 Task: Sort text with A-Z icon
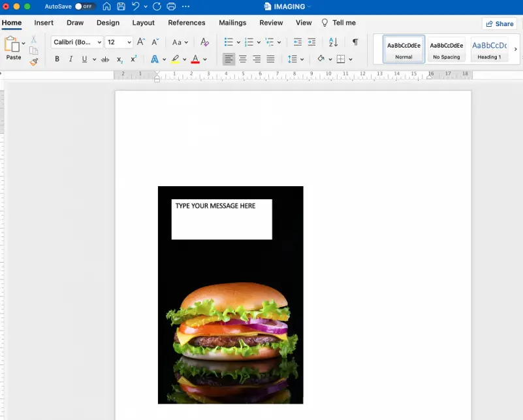(333, 42)
